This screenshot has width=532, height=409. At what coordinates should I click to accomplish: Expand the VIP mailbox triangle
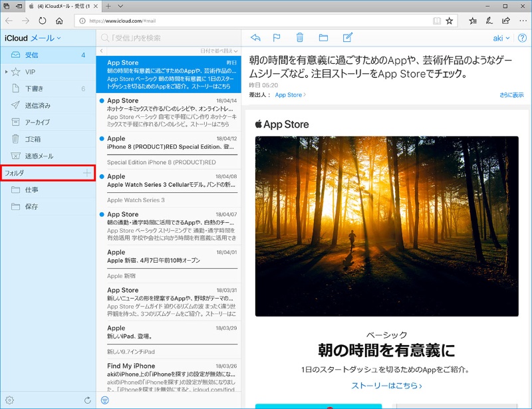tap(7, 71)
